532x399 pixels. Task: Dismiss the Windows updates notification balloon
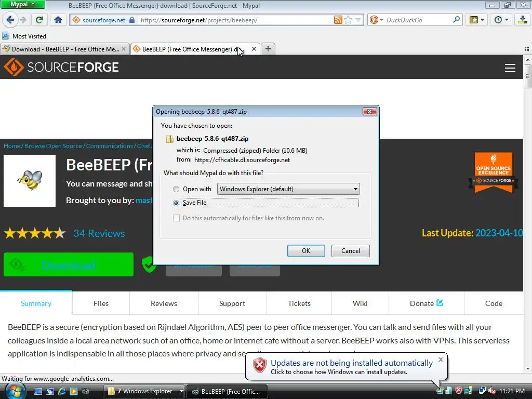point(441,360)
